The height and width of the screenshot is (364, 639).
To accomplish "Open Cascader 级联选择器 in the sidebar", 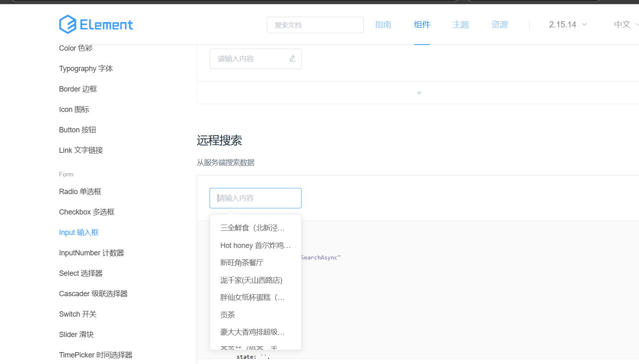I will pos(93,293).
